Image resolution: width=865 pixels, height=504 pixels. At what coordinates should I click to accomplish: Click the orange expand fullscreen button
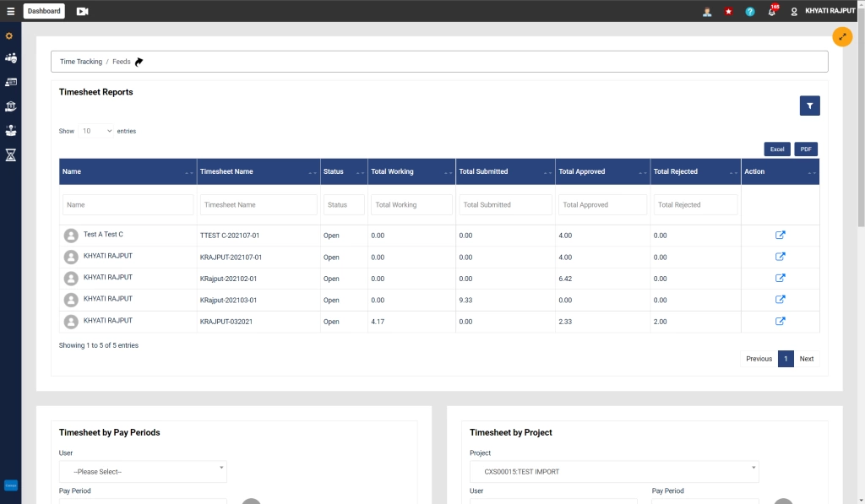(x=842, y=37)
